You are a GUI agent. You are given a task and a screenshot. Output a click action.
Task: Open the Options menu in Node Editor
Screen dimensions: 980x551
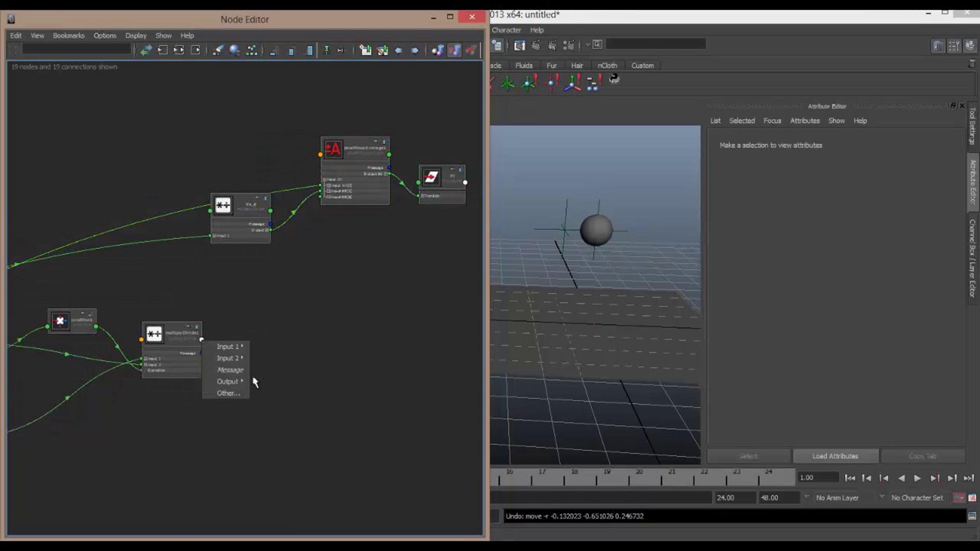pyautogui.click(x=105, y=36)
